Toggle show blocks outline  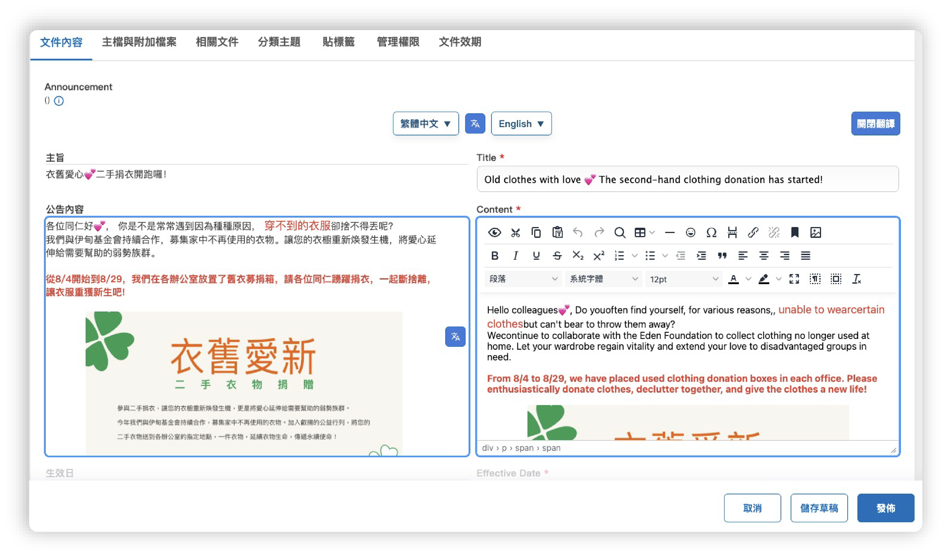(x=836, y=279)
